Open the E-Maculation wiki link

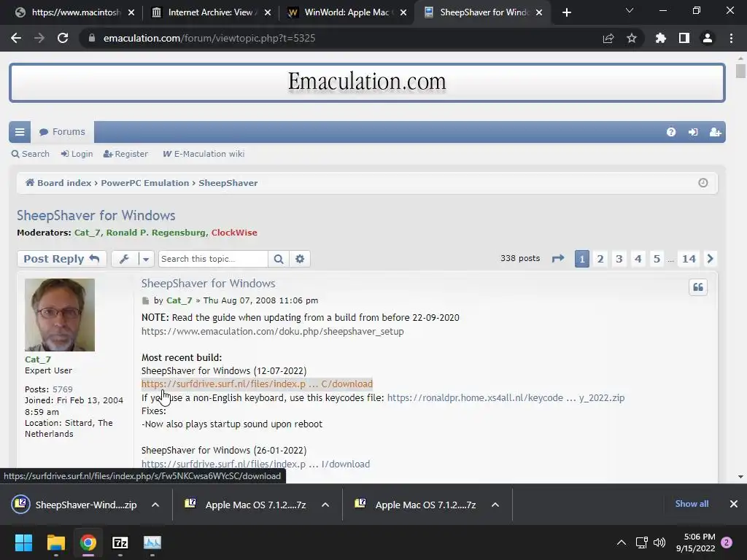pos(204,154)
